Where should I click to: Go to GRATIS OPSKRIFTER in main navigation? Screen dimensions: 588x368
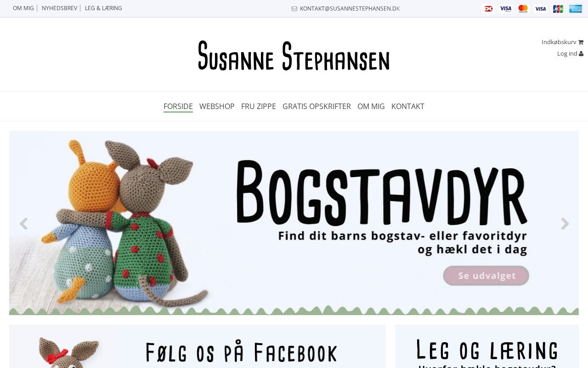pyautogui.click(x=317, y=106)
